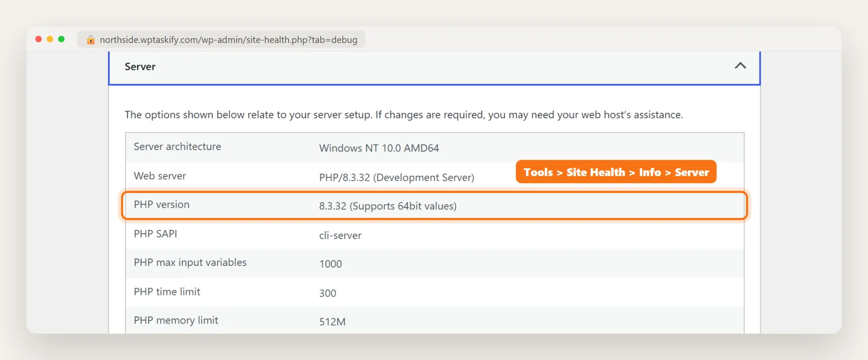Select the PHP version label

pos(162,204)
